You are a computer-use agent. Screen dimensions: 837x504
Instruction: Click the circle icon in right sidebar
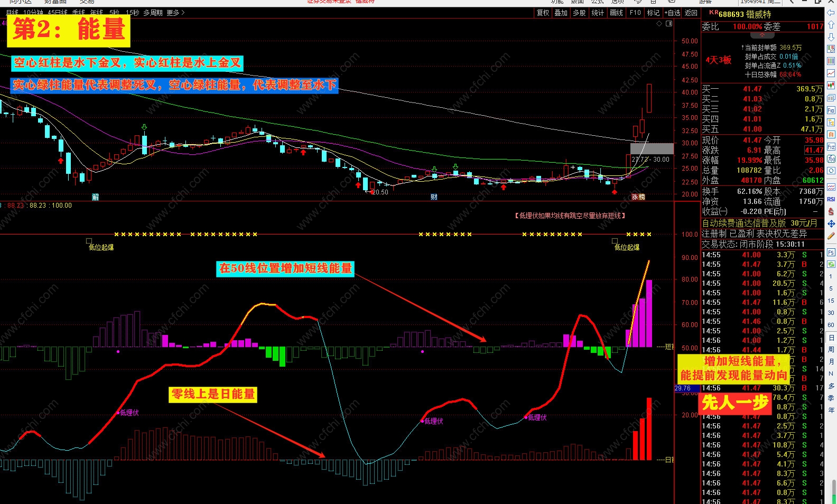(x=831, y=171)
